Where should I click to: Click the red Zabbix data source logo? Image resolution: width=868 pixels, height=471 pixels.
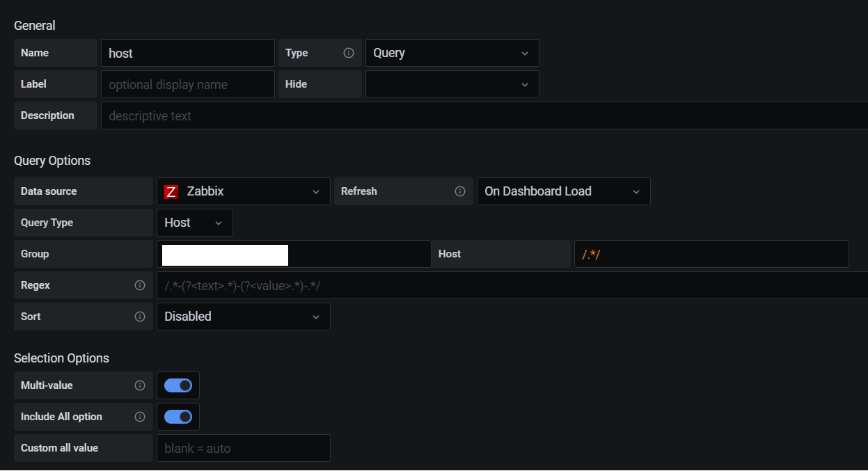pos(171,191)
